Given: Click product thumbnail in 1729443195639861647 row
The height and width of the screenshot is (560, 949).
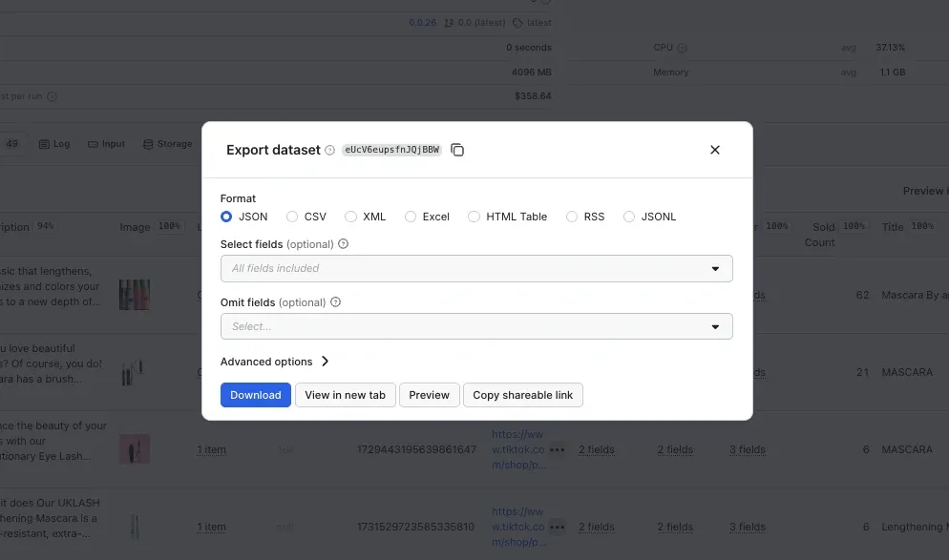Looking at the screenshot, I should [135, 449].
